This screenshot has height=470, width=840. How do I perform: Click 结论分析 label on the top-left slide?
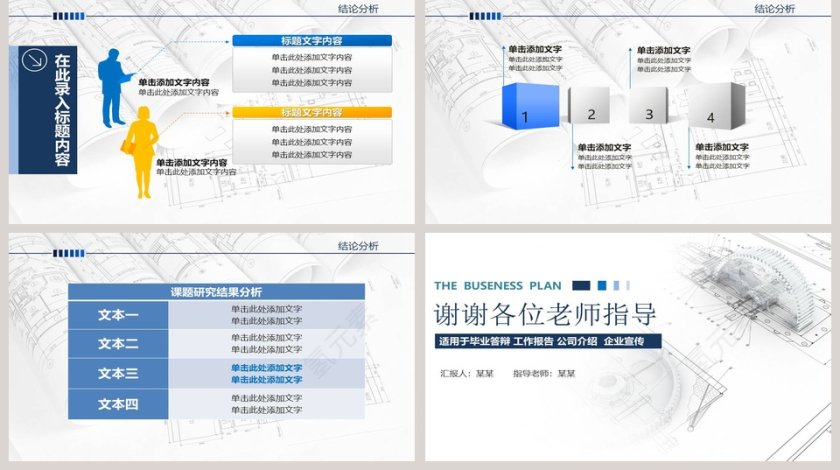click(358, 9)
